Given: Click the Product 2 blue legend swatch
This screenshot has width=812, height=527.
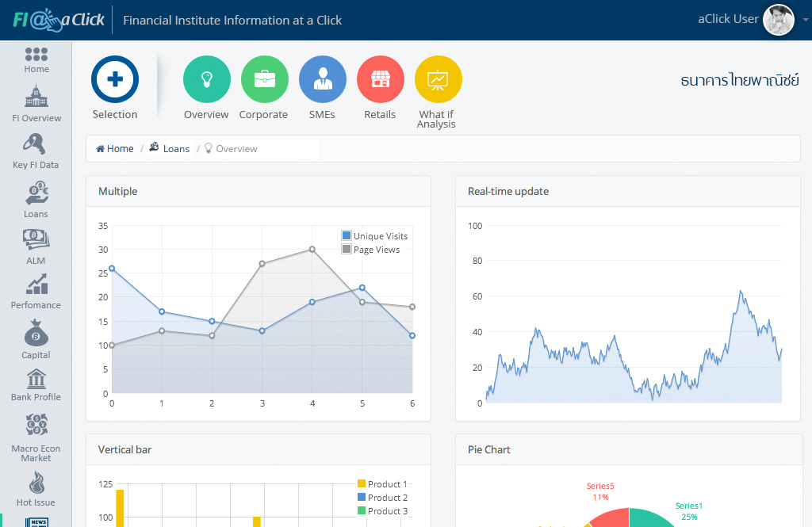Looking at the screenshot, I should 362,497.
